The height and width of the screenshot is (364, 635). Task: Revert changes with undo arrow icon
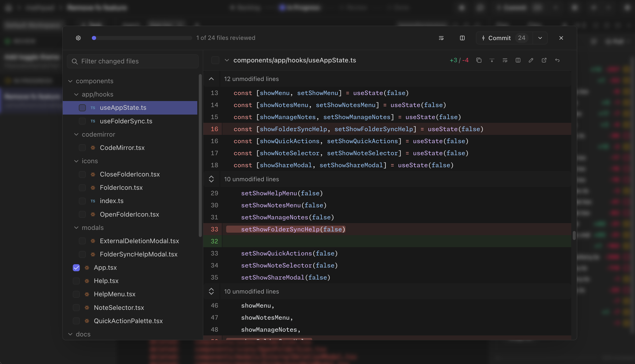click(x=557, y=60)
